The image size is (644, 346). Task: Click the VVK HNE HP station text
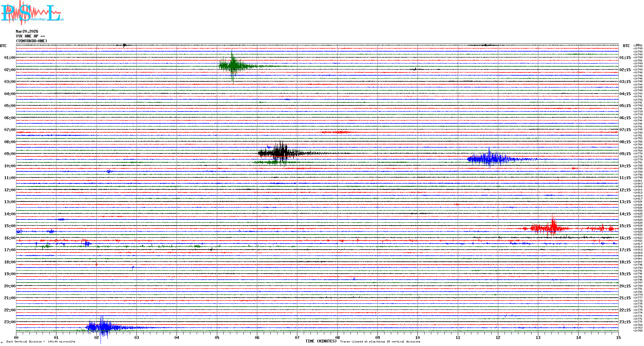click(30, 36)
